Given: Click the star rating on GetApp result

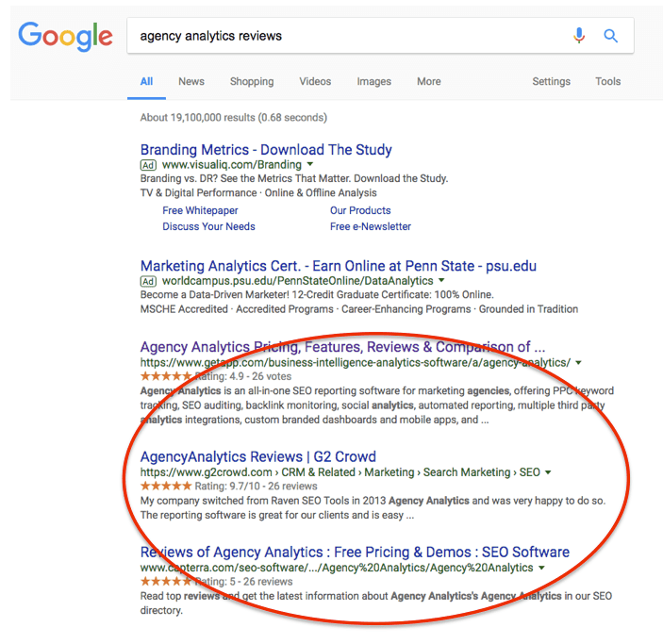Looking at the screenshot, I should pos(166,376).
